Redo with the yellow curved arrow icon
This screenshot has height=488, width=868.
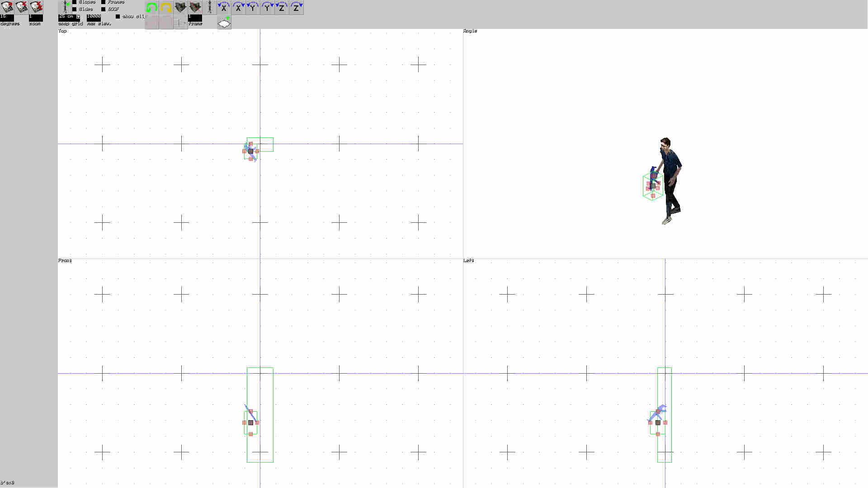click(166, 7)
